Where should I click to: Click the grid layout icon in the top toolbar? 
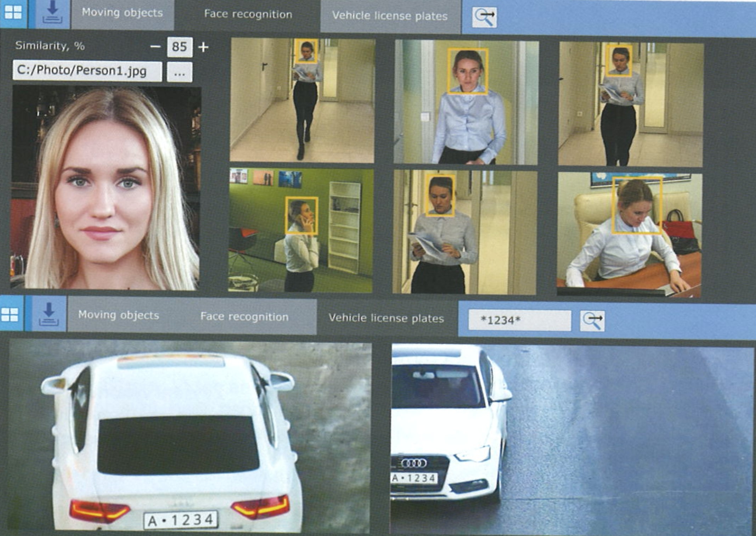13,13
